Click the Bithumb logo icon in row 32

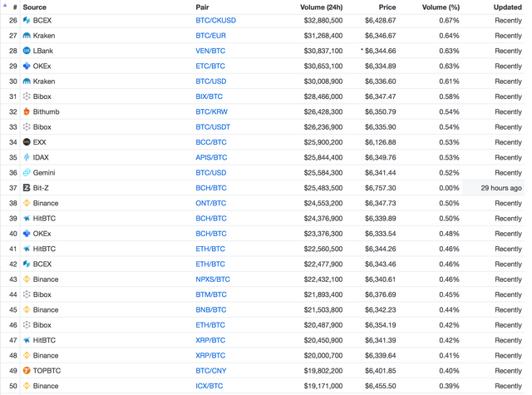27,111
